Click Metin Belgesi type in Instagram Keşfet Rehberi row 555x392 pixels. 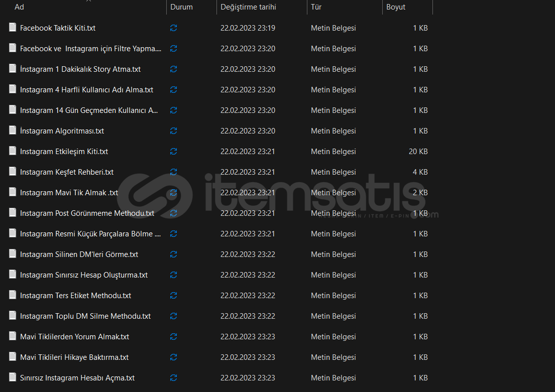[x=334, y=172]
